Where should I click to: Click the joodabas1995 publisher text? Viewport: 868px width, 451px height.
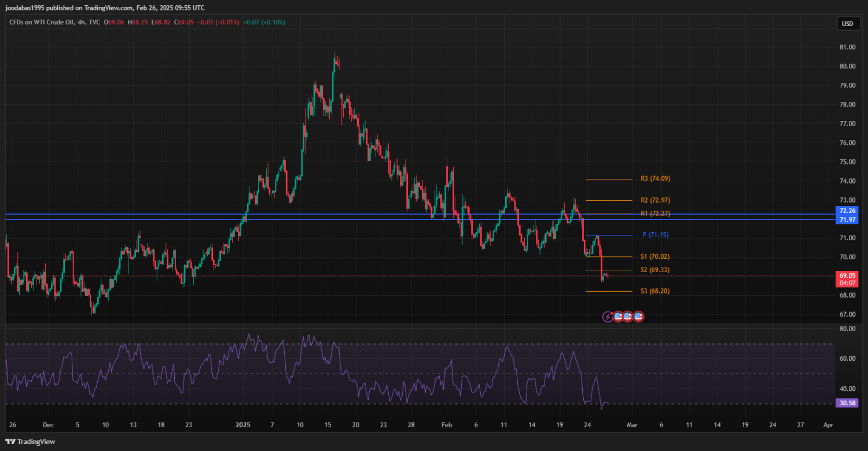27,8
